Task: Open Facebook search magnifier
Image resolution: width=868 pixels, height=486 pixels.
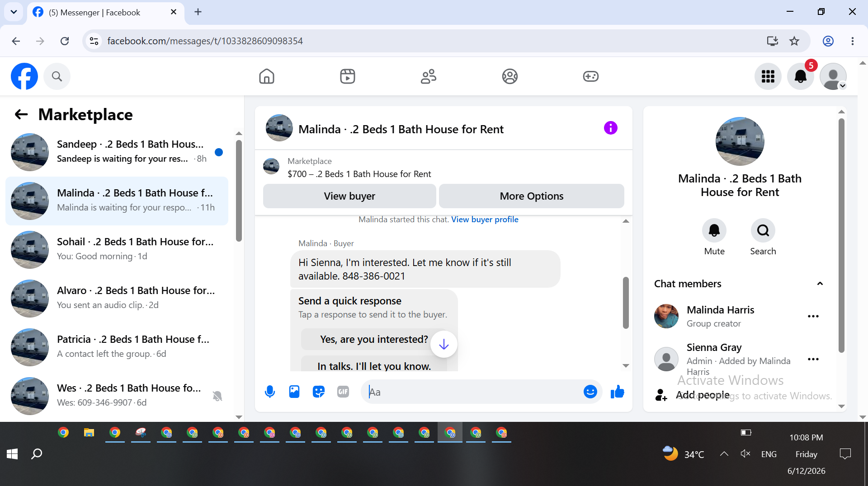Action: click(x=57, y=76)
